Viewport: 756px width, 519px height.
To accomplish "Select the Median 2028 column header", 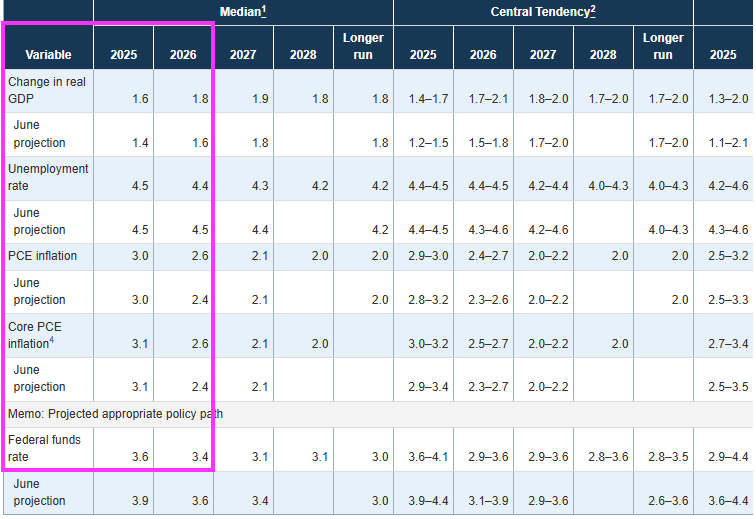I will tap(303, 54).
